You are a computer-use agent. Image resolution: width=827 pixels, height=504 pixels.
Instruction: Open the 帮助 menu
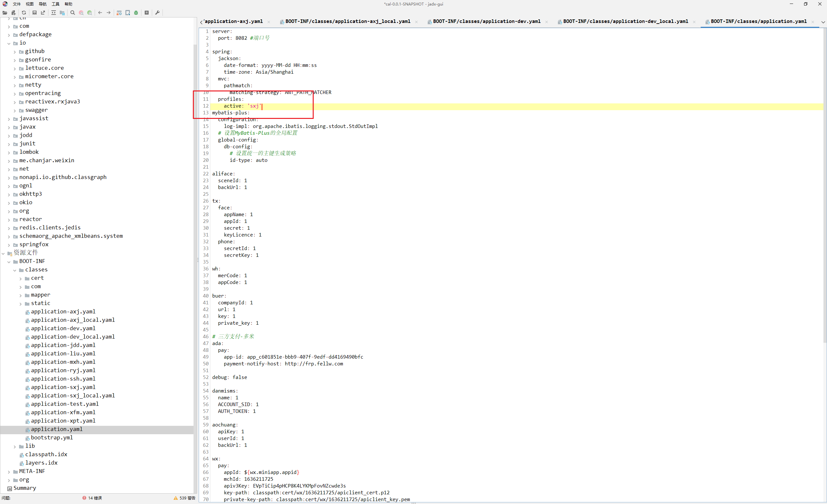(68, 4)
